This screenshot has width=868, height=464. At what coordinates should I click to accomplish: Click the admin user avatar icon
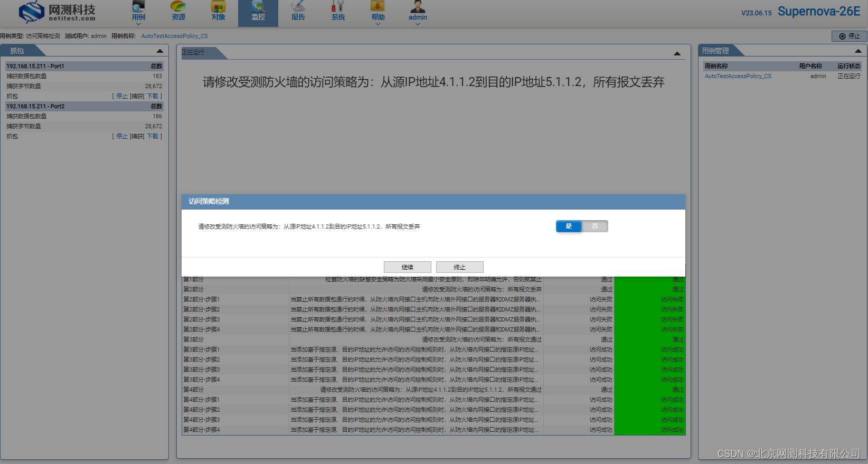tap(418, 6)
